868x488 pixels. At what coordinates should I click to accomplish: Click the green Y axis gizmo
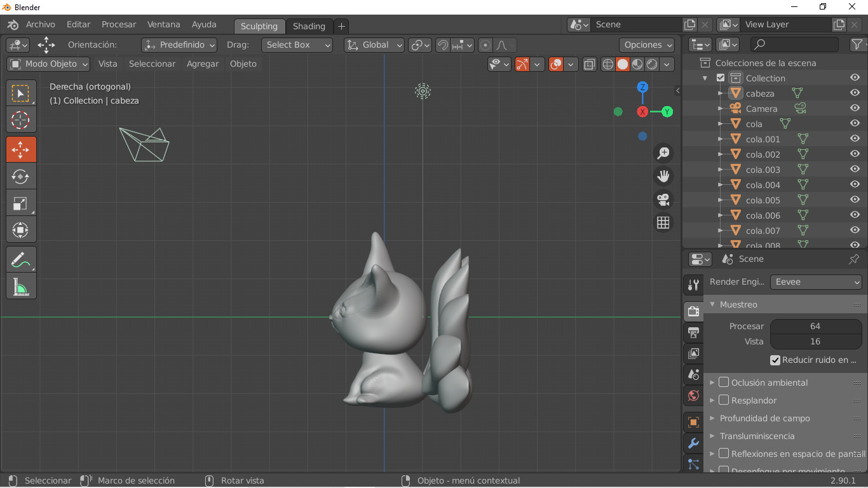click(667, 112)
